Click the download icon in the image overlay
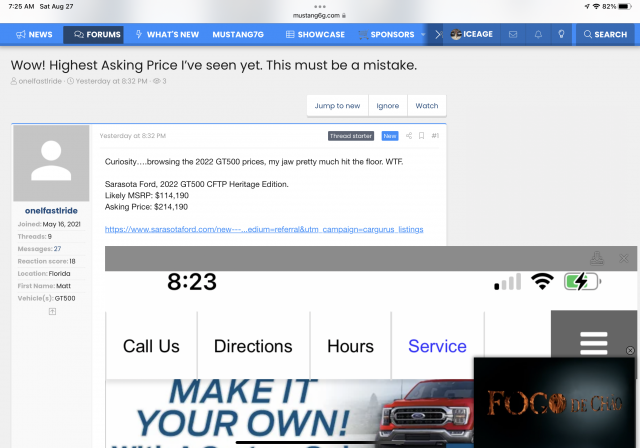This screenshot has height=448, width=640. click(597, 258)
